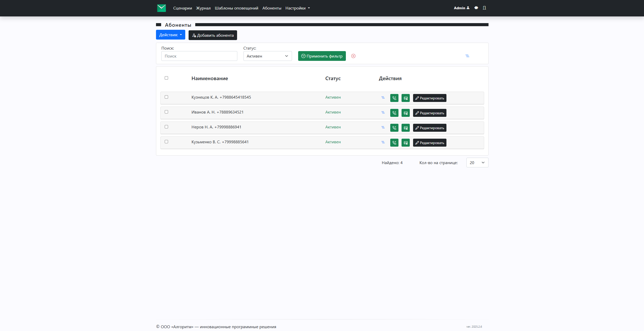Click version label ver. 2025.2.6
Screen dimensions: 644x331
[474, 327]
